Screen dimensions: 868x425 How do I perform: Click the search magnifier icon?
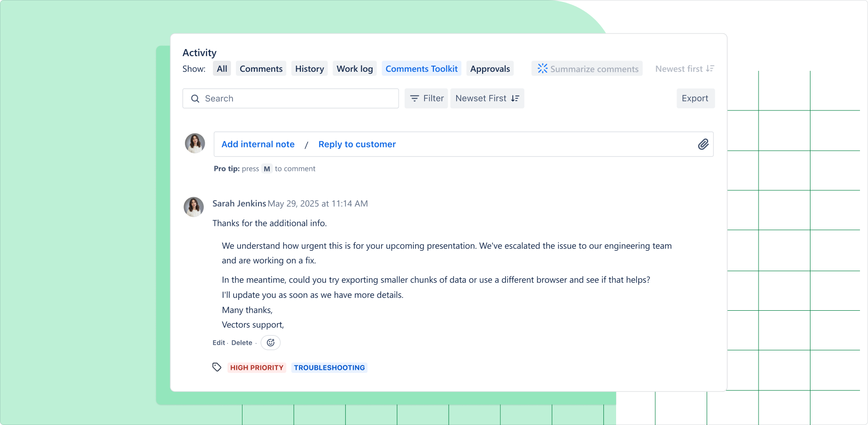(195, 98)
